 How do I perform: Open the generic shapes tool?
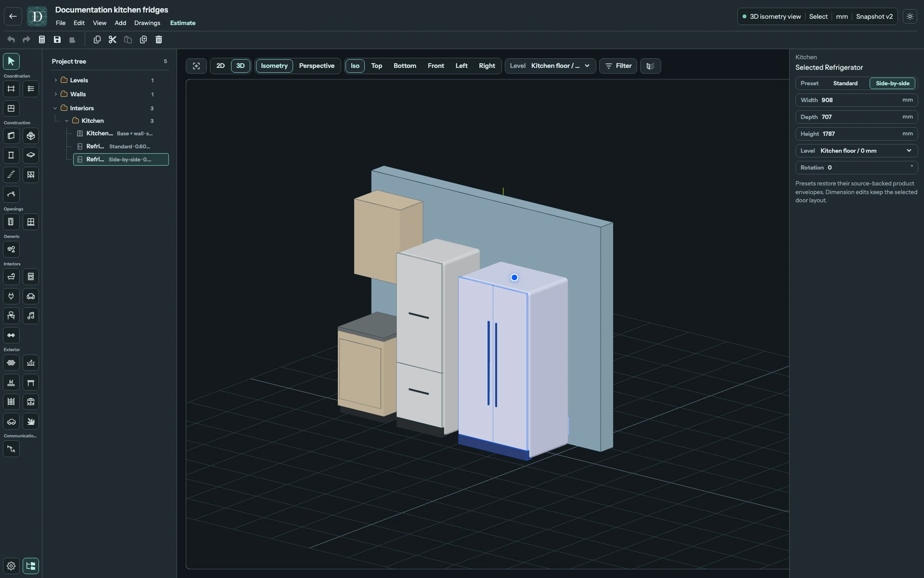click(x=11, y=250)
